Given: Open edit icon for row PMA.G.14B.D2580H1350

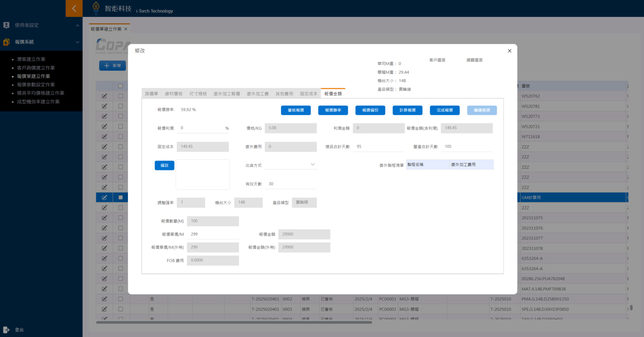Looking at the screenshot, I should (x=104, y=299).
